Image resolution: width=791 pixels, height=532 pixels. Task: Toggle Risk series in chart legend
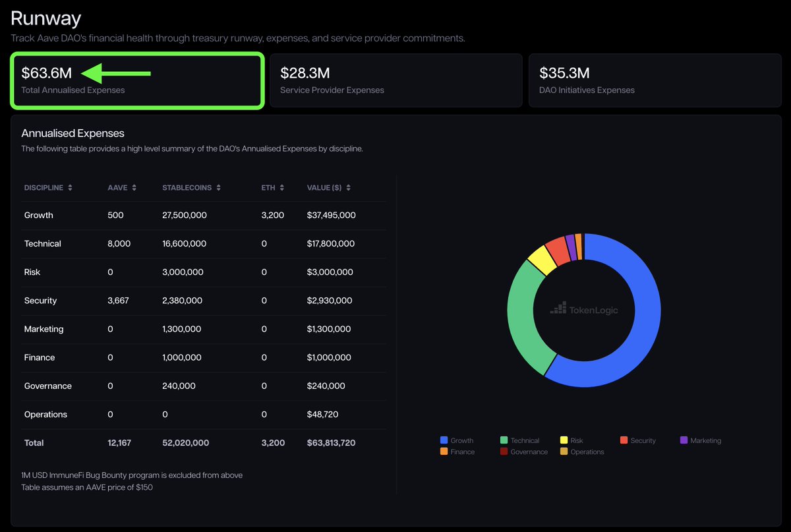coord(571,440)
